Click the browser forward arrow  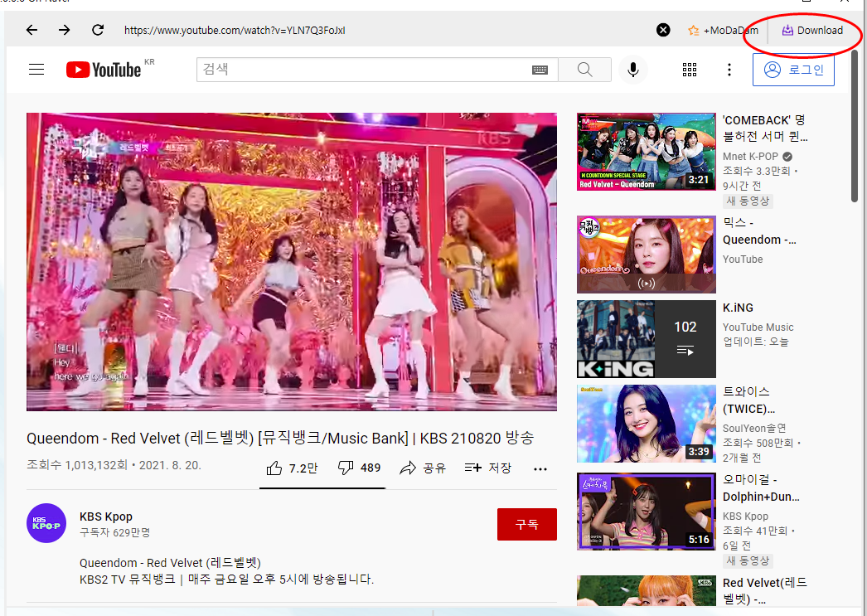click(x=65, y=30)
